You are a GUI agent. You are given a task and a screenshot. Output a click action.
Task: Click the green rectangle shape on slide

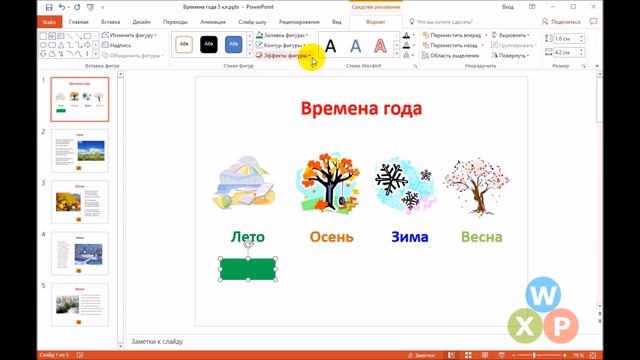coord(248,269)
